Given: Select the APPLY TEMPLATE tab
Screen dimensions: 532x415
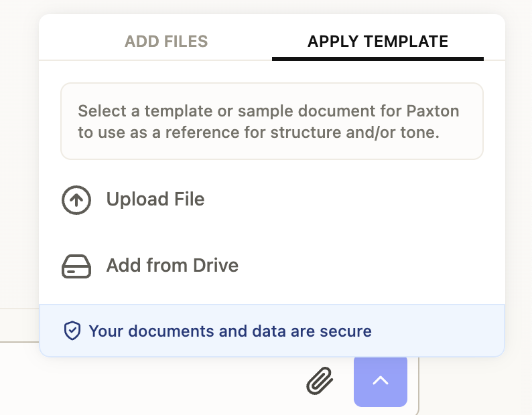Looking at the screenshot, I should click(377, 41).
